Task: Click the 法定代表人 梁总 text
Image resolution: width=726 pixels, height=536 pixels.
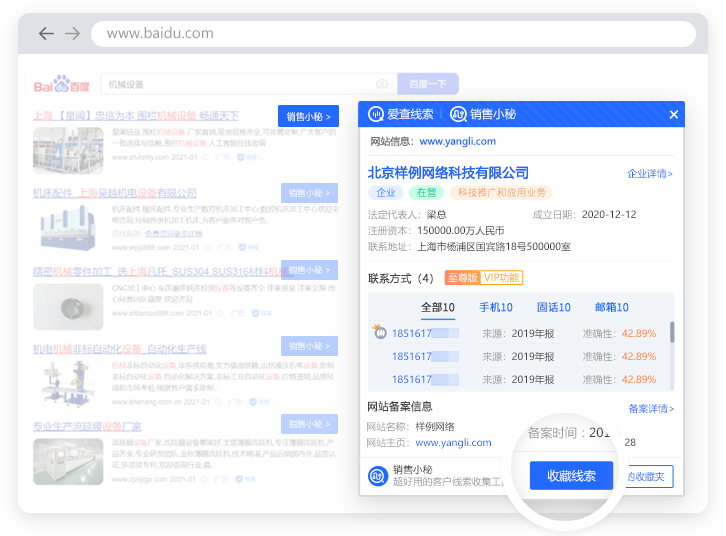Action: 407,215
